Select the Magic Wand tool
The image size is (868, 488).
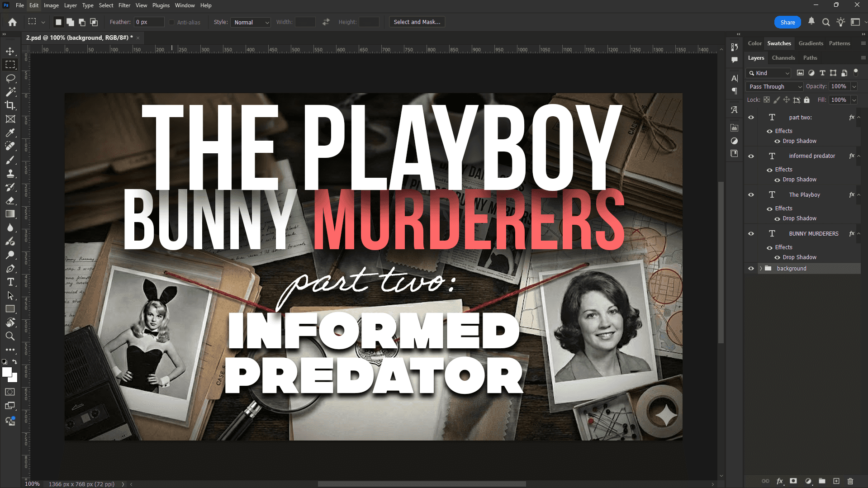10,92
